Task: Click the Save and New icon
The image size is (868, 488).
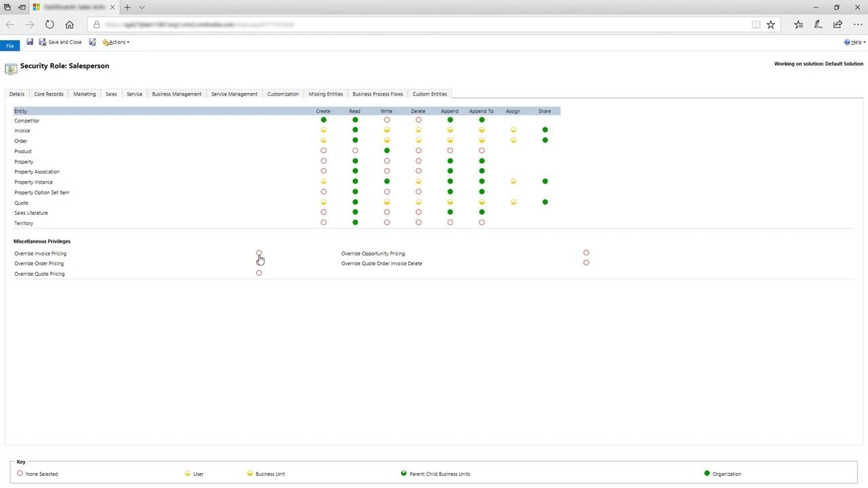Action: point(92,42)
